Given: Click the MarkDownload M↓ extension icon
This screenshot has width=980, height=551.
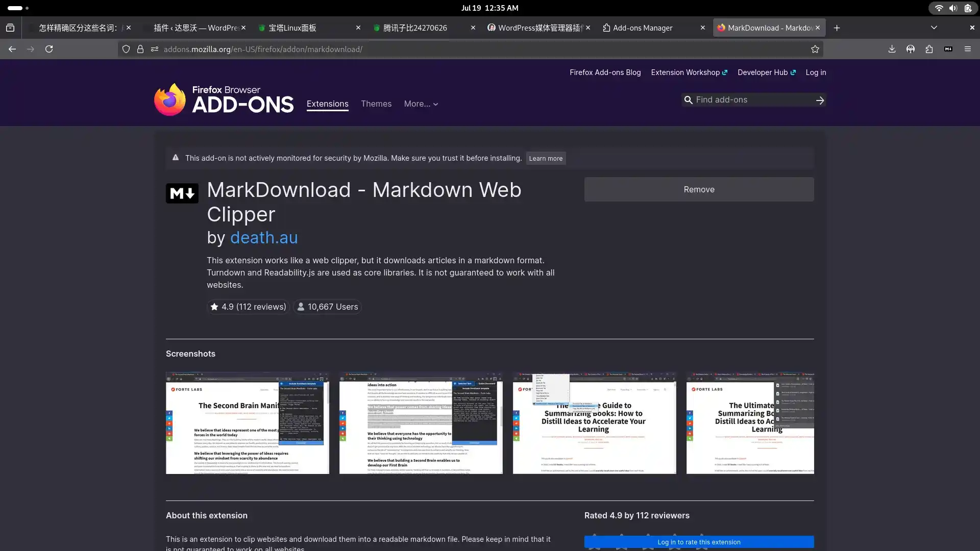Looking at the screenshot, I should click(182, 193).
